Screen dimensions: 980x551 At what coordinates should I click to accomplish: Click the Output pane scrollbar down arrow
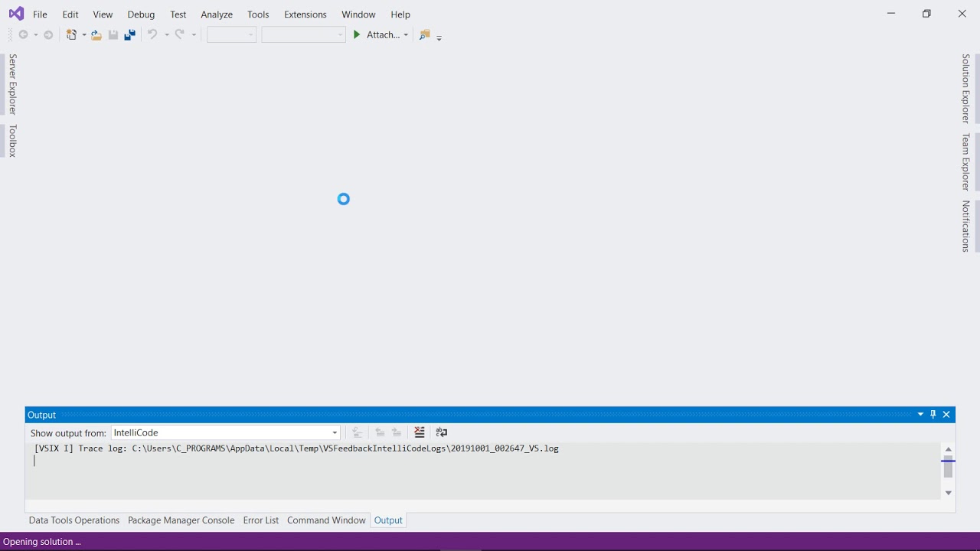point(949,493)
